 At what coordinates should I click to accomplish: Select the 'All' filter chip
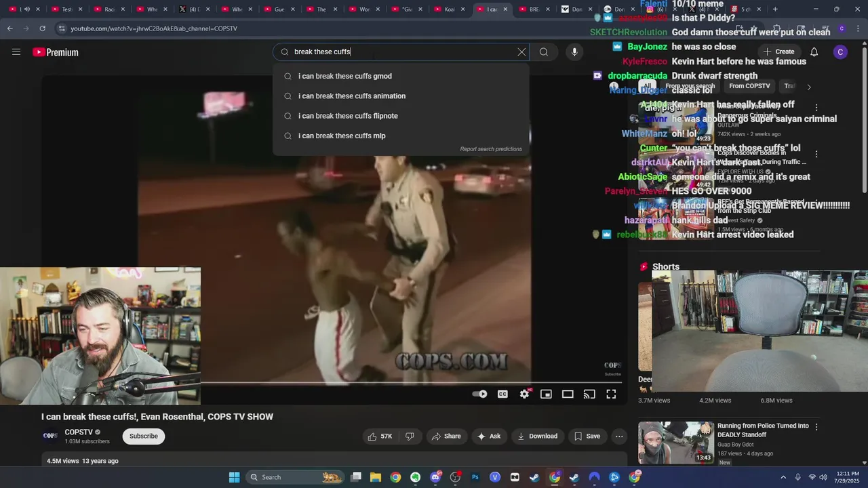coord(648,86)
